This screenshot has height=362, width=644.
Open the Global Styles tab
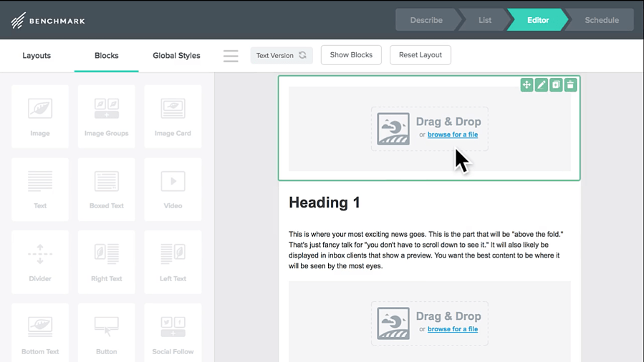pyautogui.click(x=176, y=56)
